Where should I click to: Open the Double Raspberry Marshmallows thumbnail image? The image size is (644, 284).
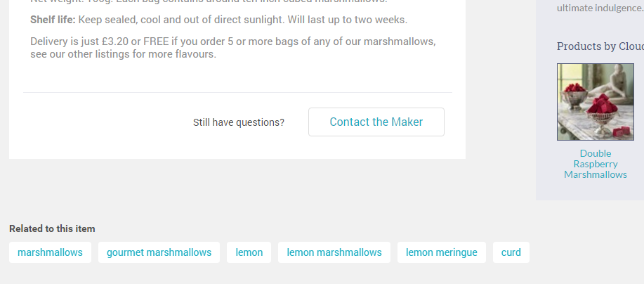coord(595,102)
